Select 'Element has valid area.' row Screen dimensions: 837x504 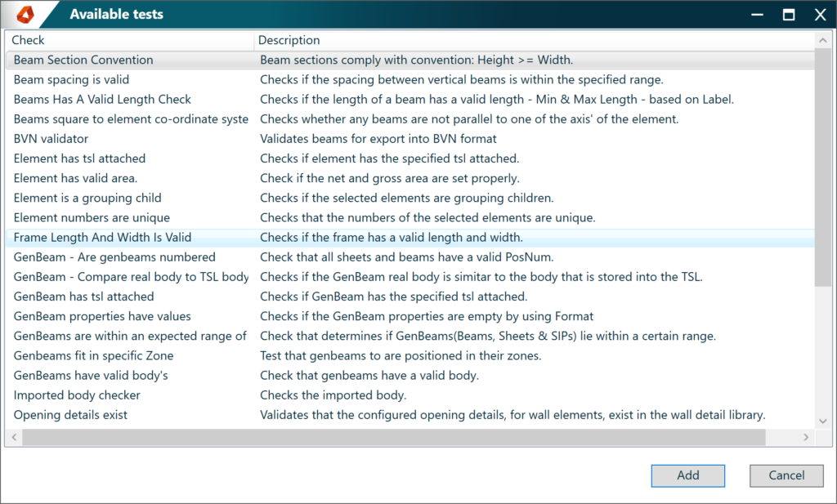click(x=410, y=178)
